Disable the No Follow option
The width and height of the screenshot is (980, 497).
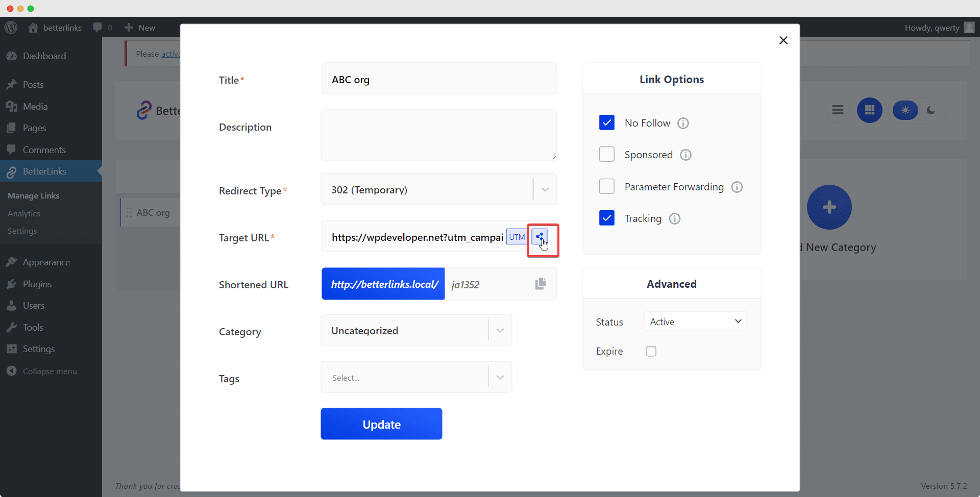coord(607,122)
